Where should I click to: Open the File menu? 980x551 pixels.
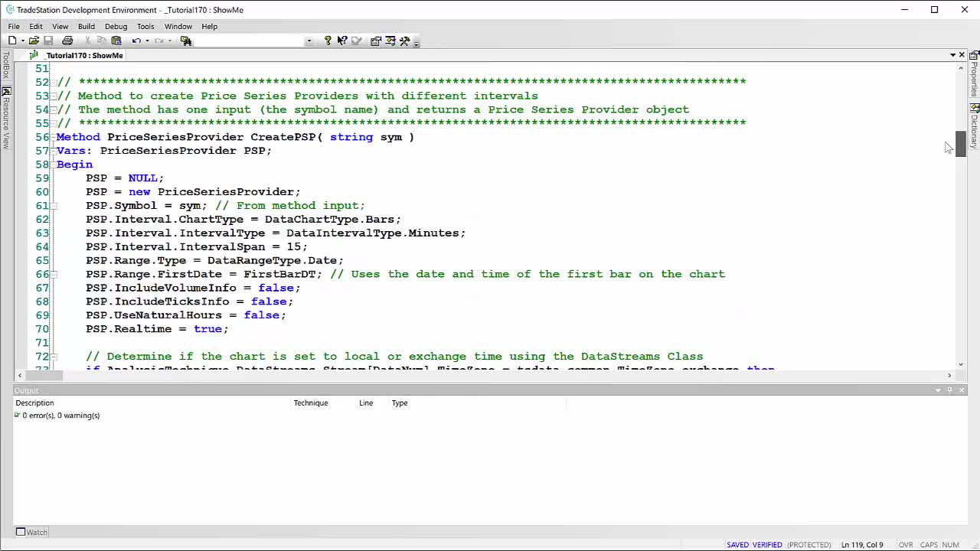pyautogui.click(x=14, y=26)
